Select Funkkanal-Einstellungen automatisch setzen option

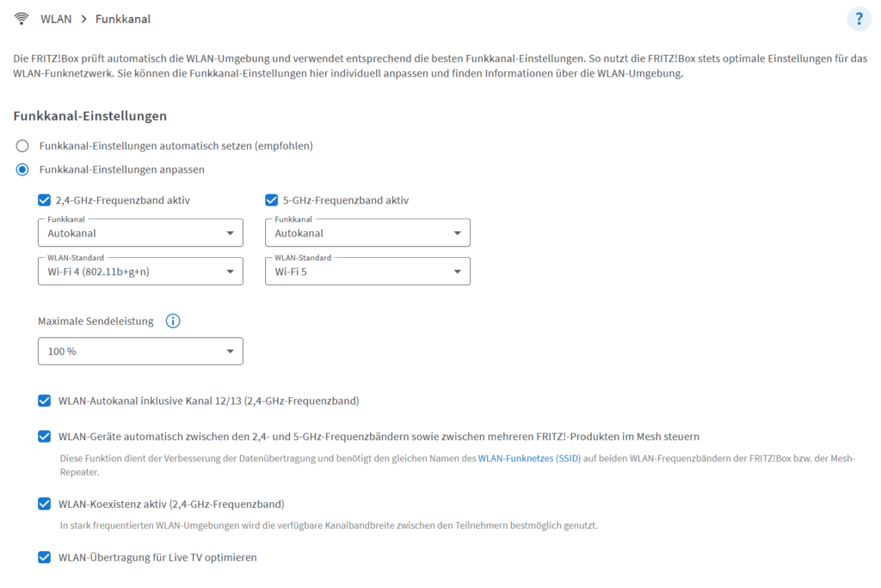coord(22,146)
